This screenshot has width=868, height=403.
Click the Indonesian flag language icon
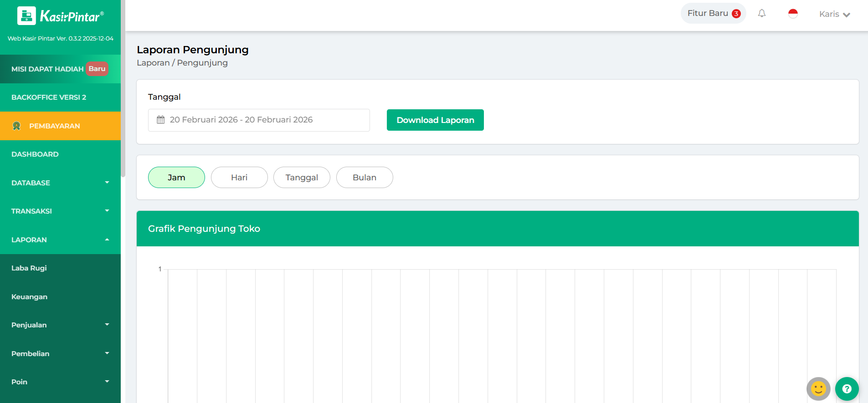[793, 14]
